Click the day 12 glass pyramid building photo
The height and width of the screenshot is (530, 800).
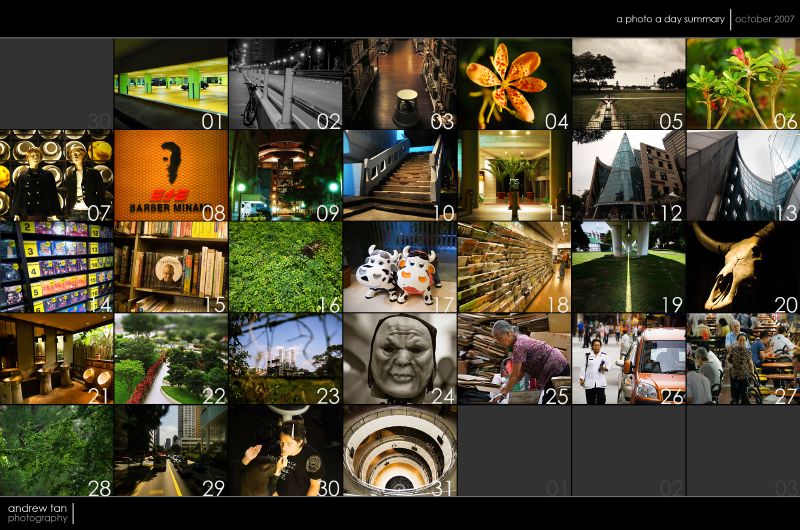point(629,175)
